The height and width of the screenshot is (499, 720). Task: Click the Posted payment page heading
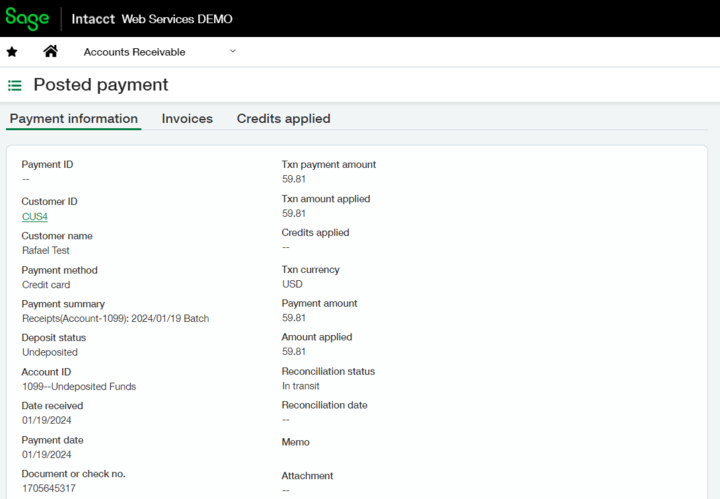(101, 85)
